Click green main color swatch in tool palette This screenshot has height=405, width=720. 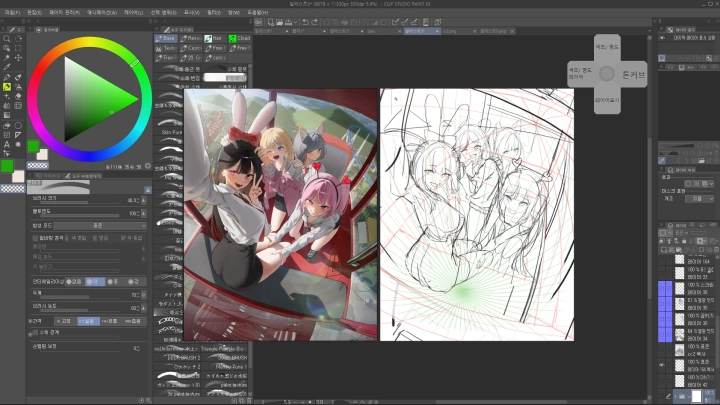pos(7,166)
